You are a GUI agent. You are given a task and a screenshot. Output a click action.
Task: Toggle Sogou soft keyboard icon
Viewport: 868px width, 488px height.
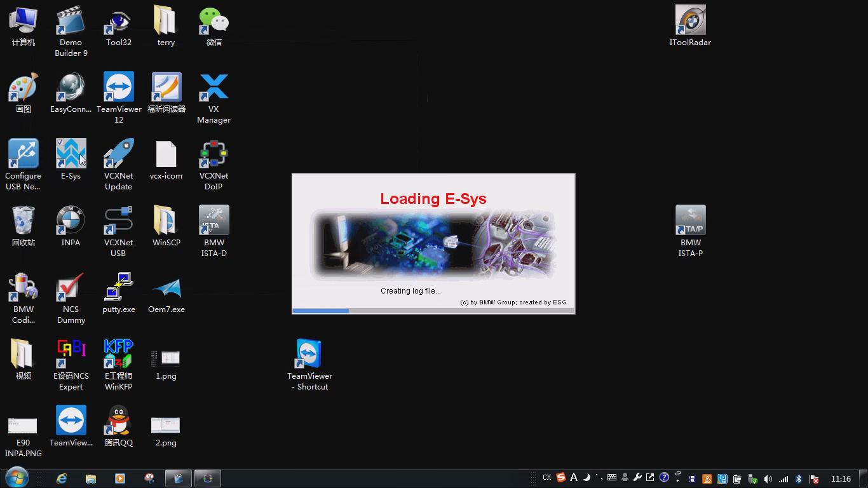[x=612, y=478]
